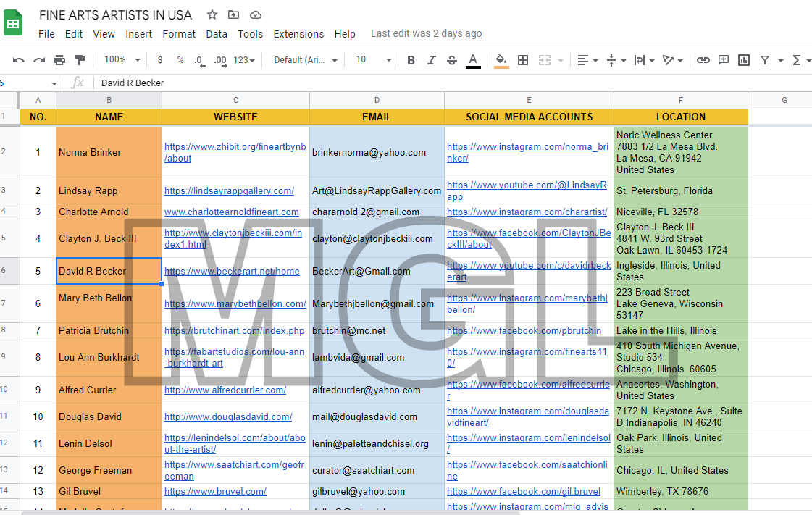Click the Functions sigma icon
The width and height of the screenshot is (812, 515).
(x=797, y=60)
